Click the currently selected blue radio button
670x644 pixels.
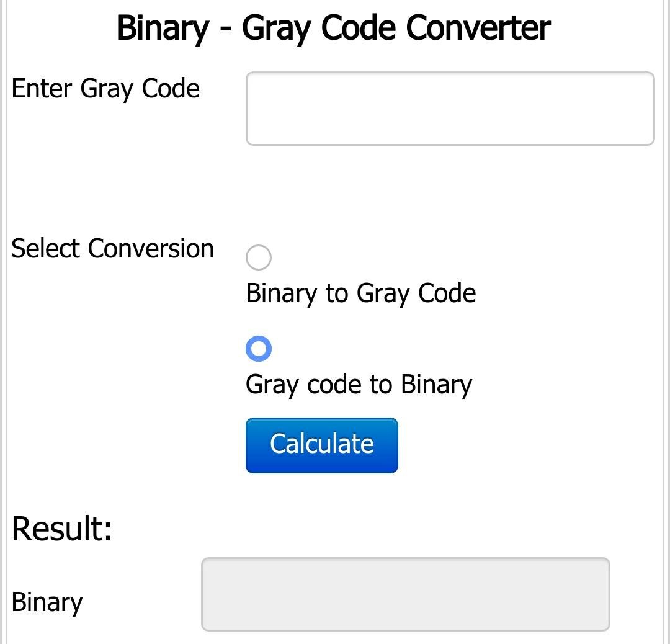click(259, 348)
